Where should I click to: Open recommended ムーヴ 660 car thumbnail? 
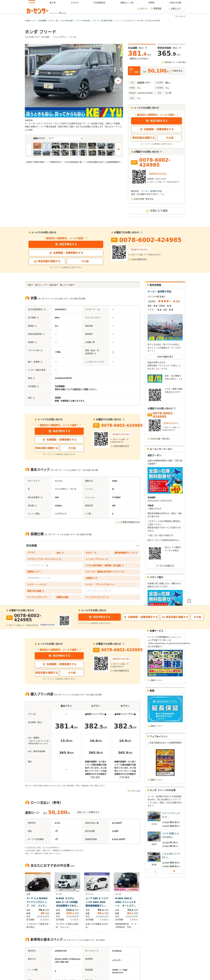[x=97, y=882]
